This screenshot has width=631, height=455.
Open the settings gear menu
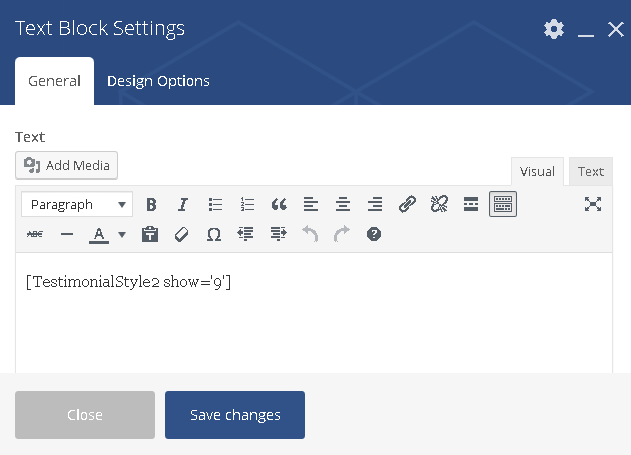click(553, 30)
